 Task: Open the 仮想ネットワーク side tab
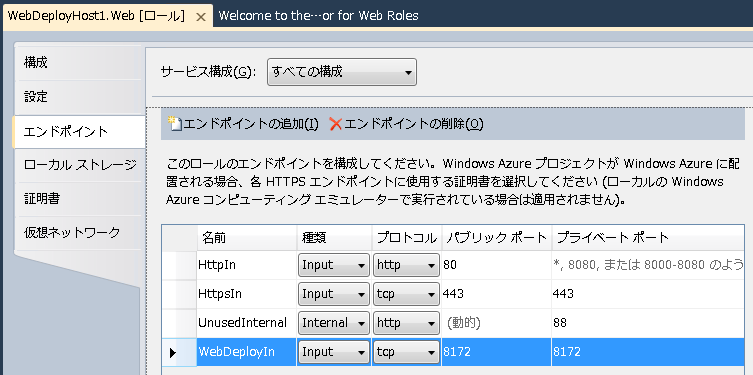coord(79,233)
